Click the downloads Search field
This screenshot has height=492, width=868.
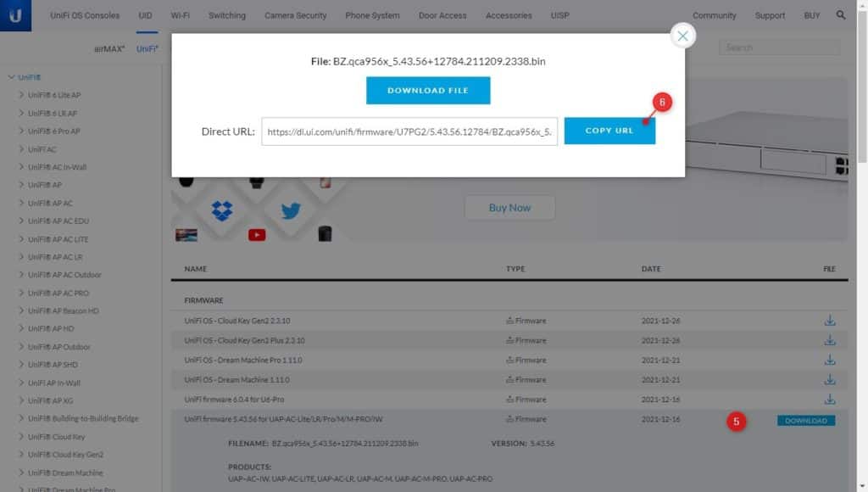pos(780,48)
